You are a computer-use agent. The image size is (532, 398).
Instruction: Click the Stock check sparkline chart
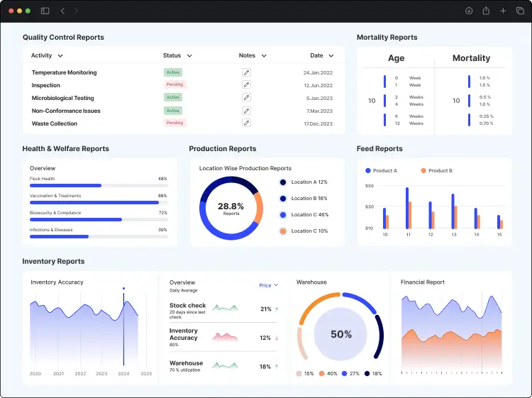225,308
